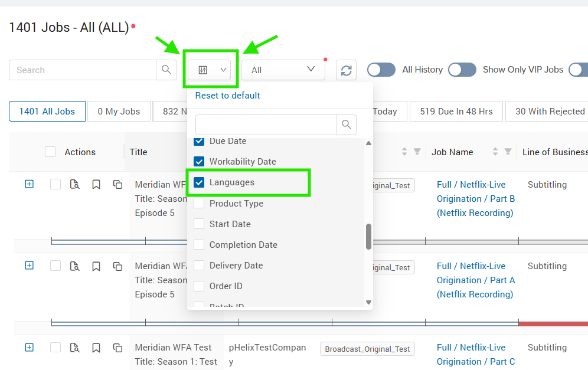Click sort arrows left of Job Name column
The width and height of the screenshot is (588, 370).
404,152
